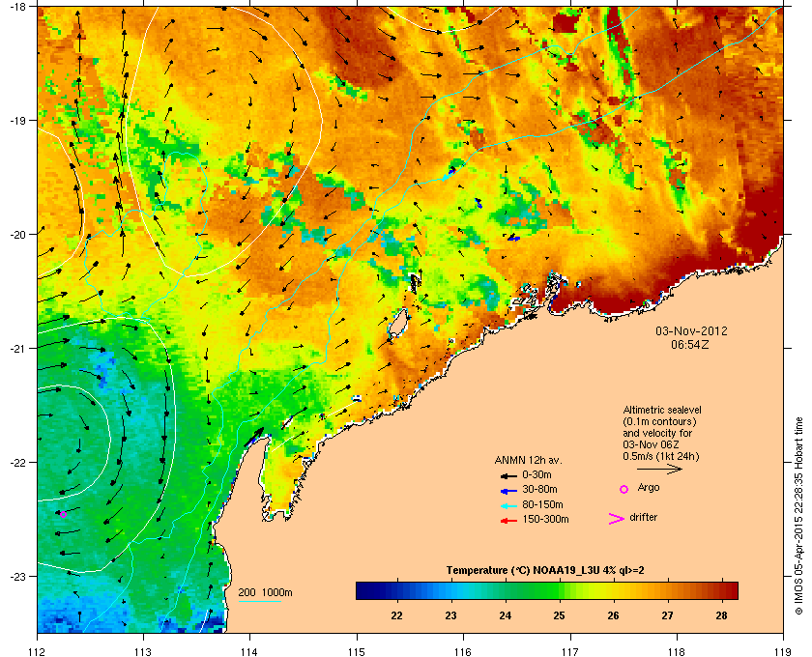The width and height of the screenshot is (812, 657).
Task: Click the colorbar at 24 degrees green
Action: pyautogui.click(x=505, y=590)
